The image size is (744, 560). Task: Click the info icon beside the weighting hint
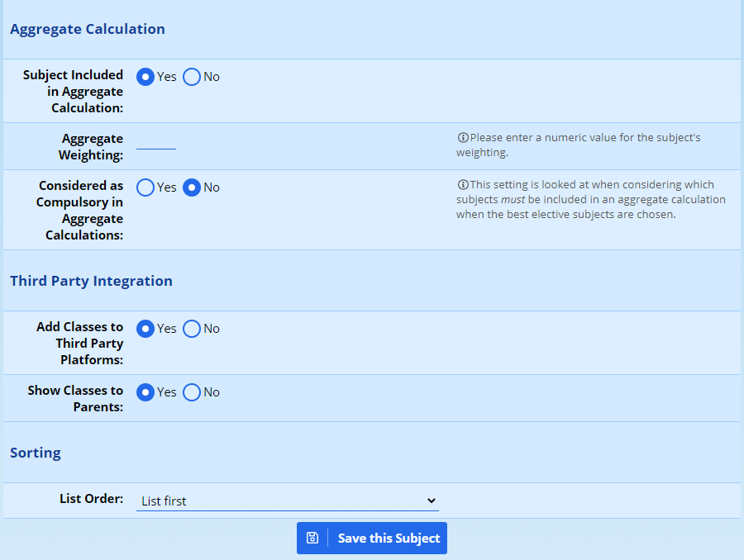point(462,138)
